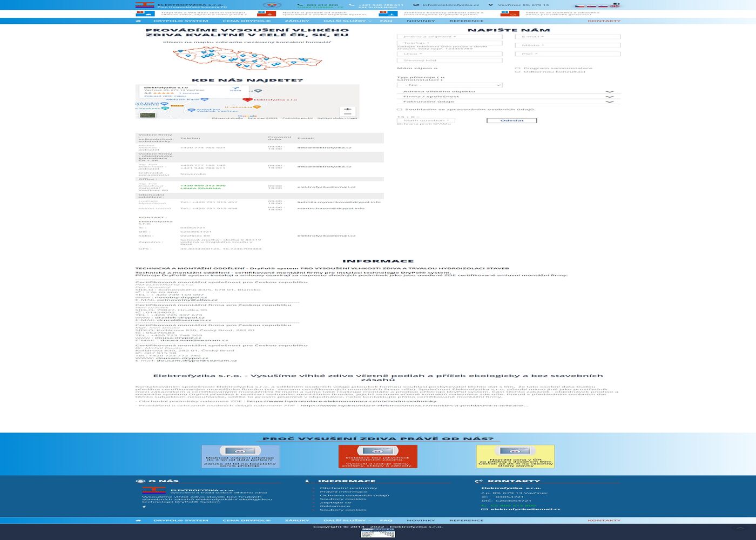
Task: Click ludmila.mynarikova@drypol.info email link
Action: pyautogui.click(x=339, y=202)
